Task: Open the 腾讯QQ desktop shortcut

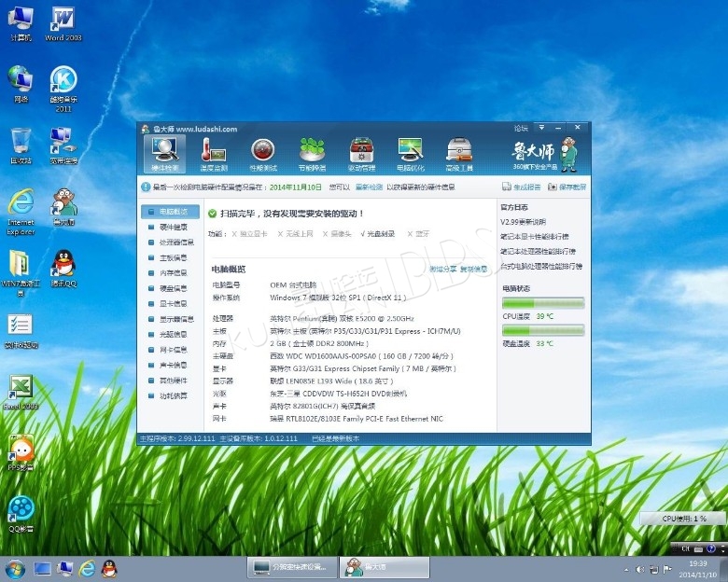Action: 63,270
